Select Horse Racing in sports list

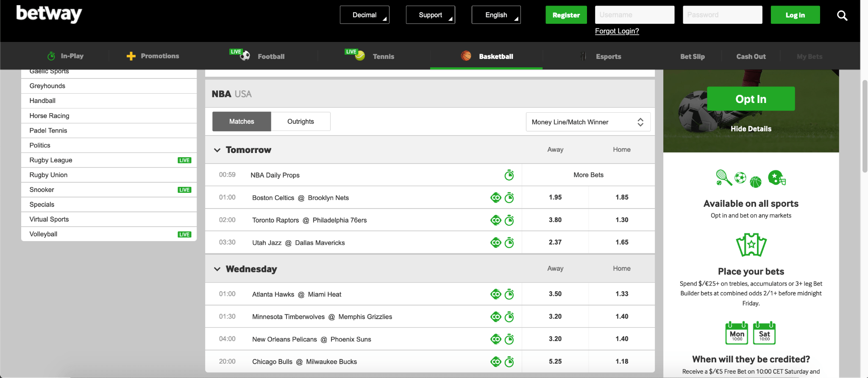(109, 116)
